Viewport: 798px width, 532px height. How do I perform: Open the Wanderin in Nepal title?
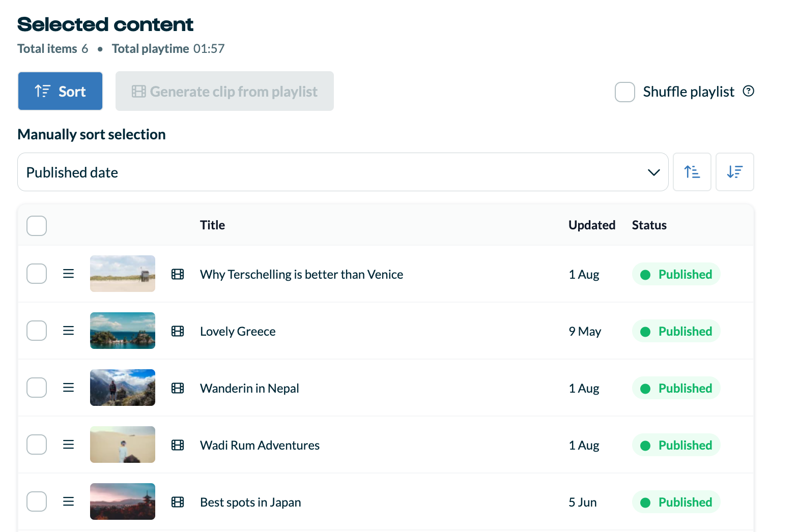(249, 389)
